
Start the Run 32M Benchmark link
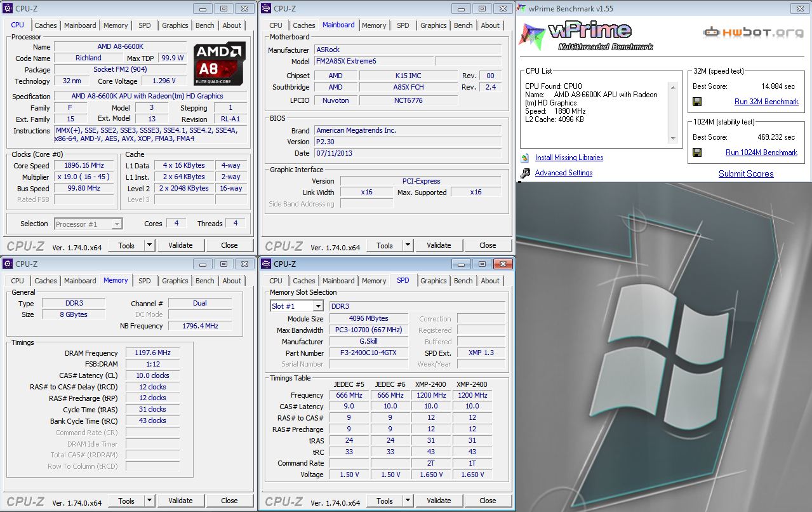click(766, 102)
